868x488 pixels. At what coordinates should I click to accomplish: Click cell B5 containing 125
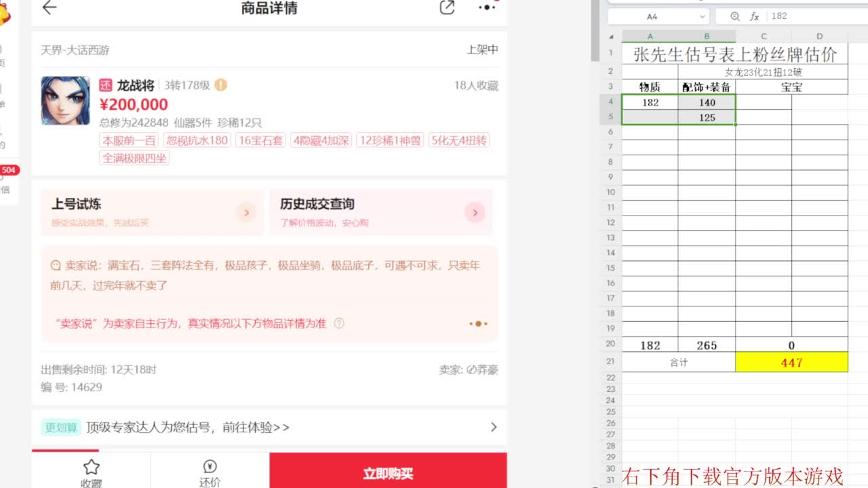[x=707, y=117]
